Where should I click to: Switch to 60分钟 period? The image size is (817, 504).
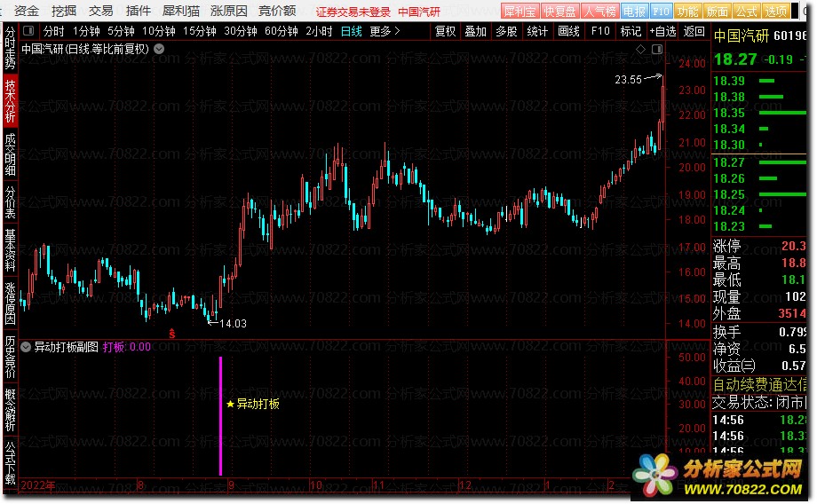click(282, 31)
